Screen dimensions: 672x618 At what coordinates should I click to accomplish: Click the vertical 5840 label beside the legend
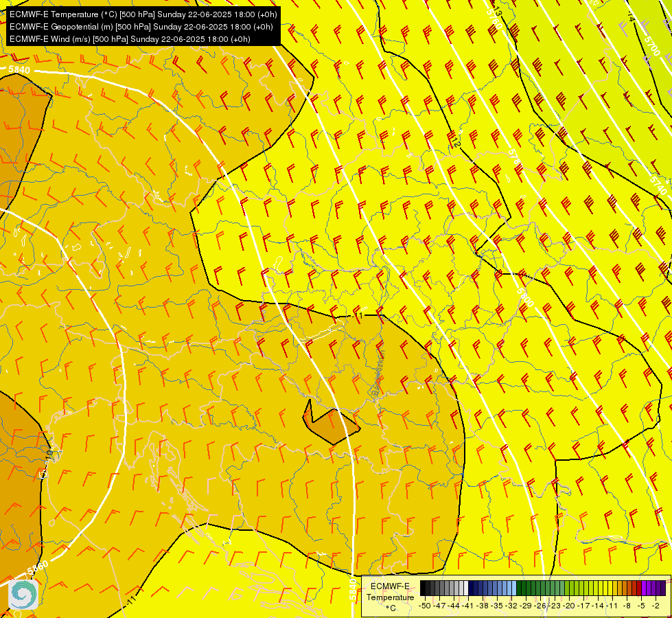coord(352,590)
